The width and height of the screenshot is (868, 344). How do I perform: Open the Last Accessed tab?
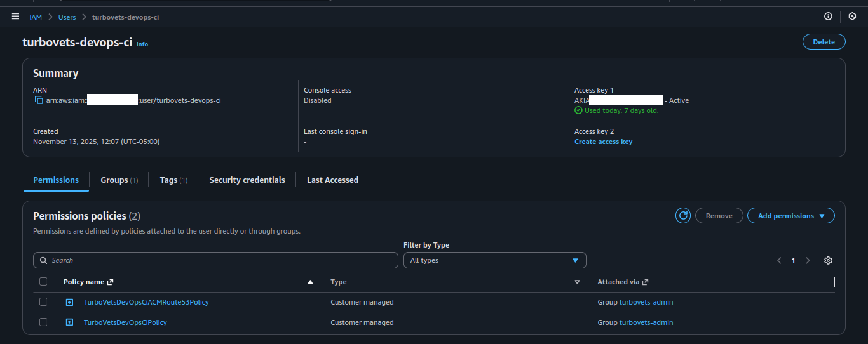tap(332, 180)
